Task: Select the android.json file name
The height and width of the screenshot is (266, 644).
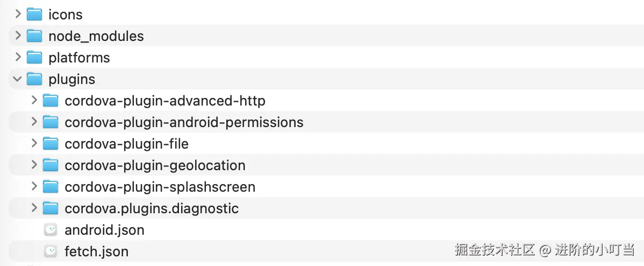Action: (104, 230)
